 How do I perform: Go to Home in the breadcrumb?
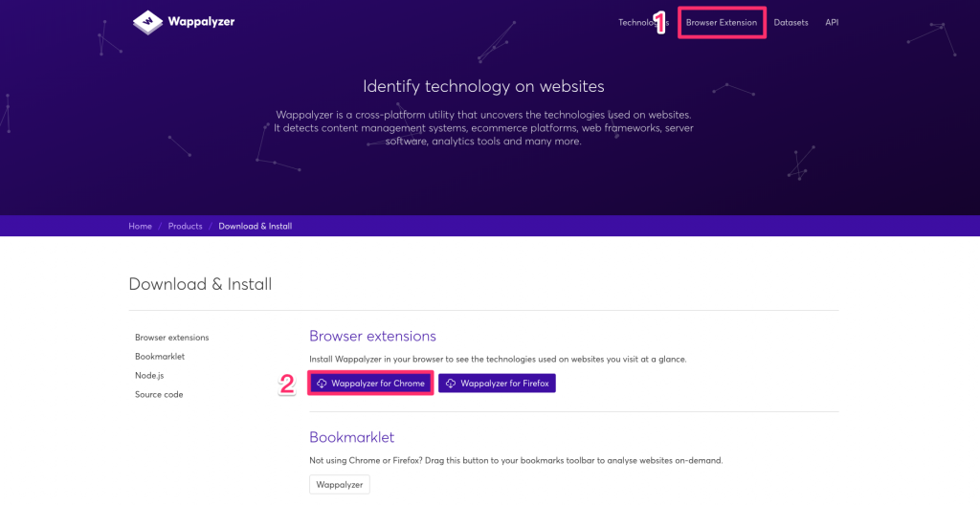(x=140, y=227)
